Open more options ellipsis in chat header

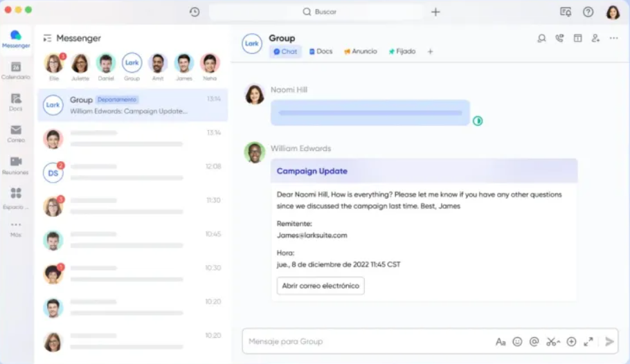613,38
